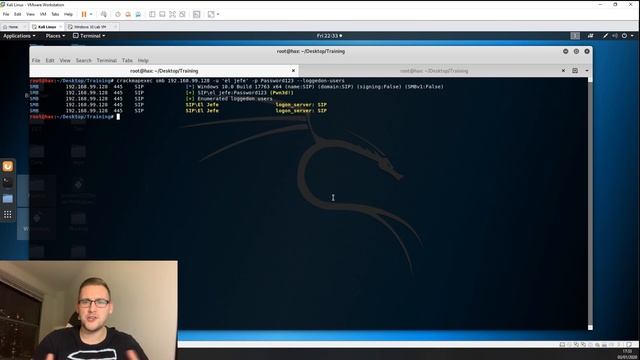The width and height of the screenshot is (640, 360).
Task: Click terminal prompt input line
Action: point(74,117)
